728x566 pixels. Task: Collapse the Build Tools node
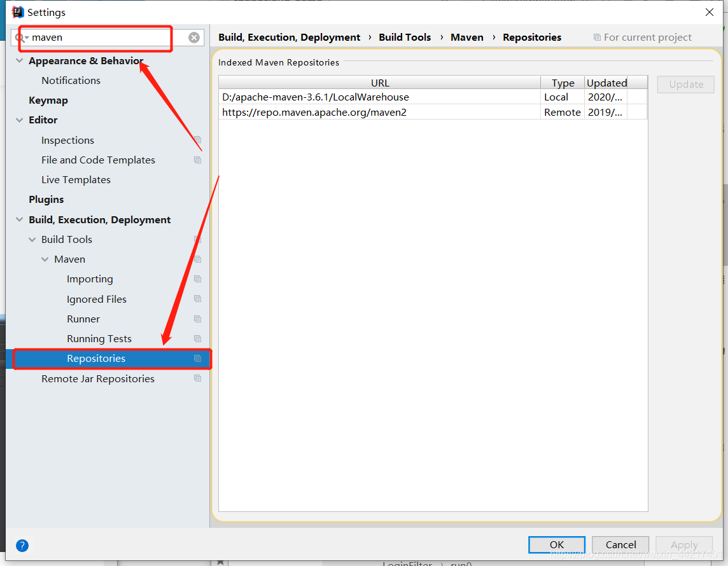pos(32,239)
